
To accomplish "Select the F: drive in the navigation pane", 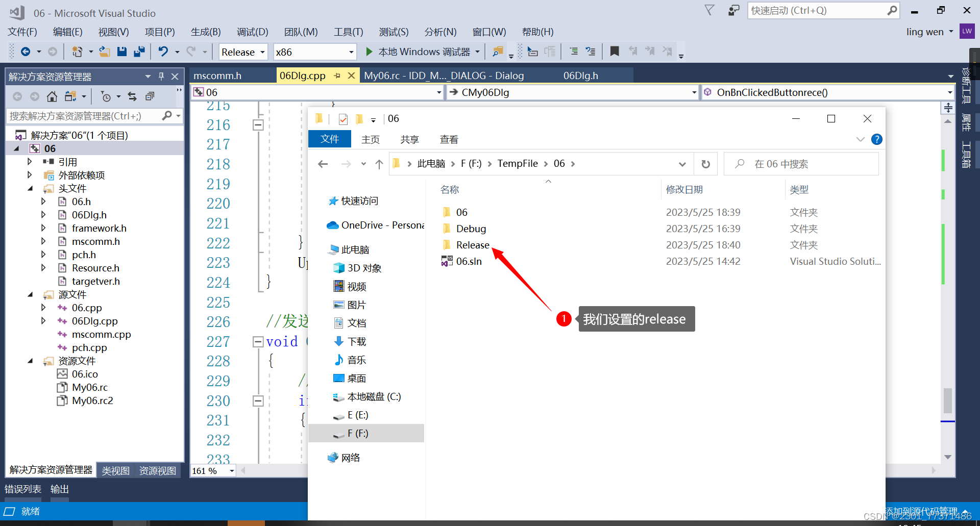I will [x=359, y=433].
